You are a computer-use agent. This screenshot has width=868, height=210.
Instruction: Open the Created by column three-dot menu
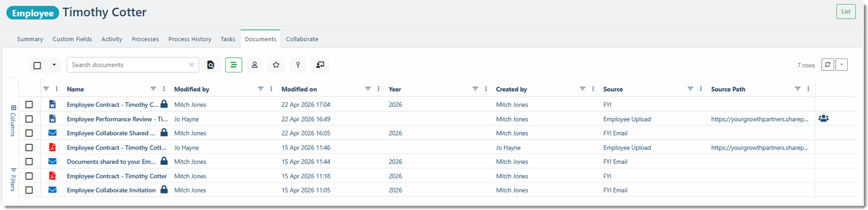click(x=593, y=89)
